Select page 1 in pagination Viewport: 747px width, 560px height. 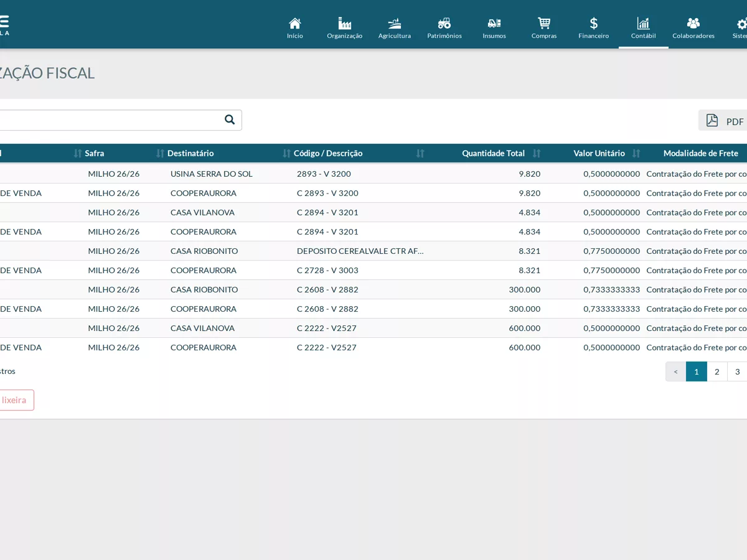[x=697, y=371]
